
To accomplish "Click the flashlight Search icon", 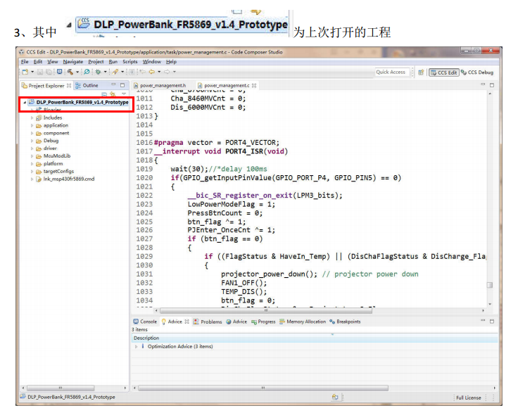I will pyautogui.click(x=115, y=72).
